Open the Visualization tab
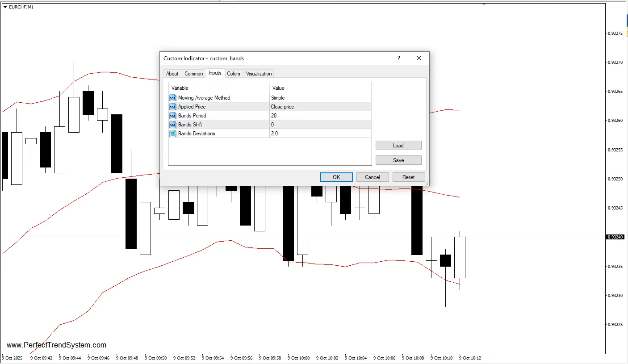This screenshot has width=628, height=364. pos(259,74)
